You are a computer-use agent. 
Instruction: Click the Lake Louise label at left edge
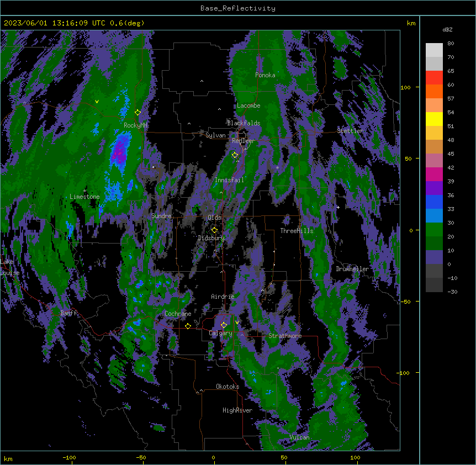[10, 267]
